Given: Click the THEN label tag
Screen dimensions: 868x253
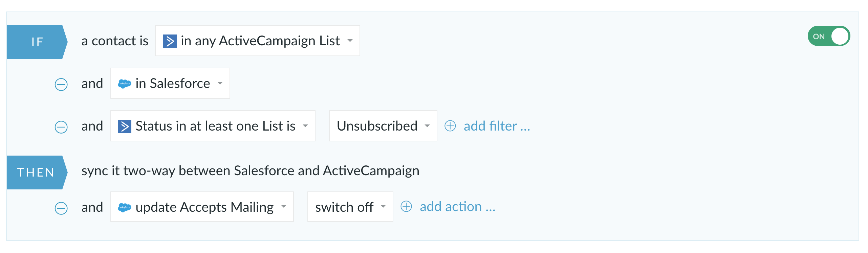Looking at the screenshot, I should pos(37,172).
